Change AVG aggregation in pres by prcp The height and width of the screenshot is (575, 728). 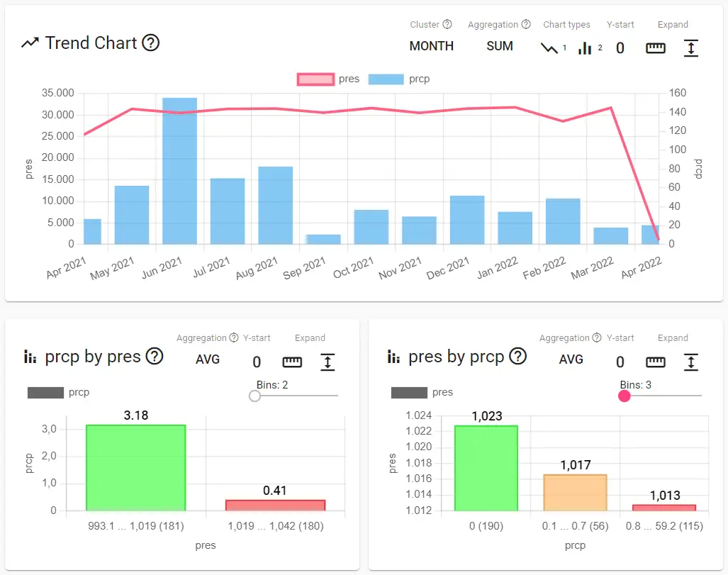[x=571, y=359]
